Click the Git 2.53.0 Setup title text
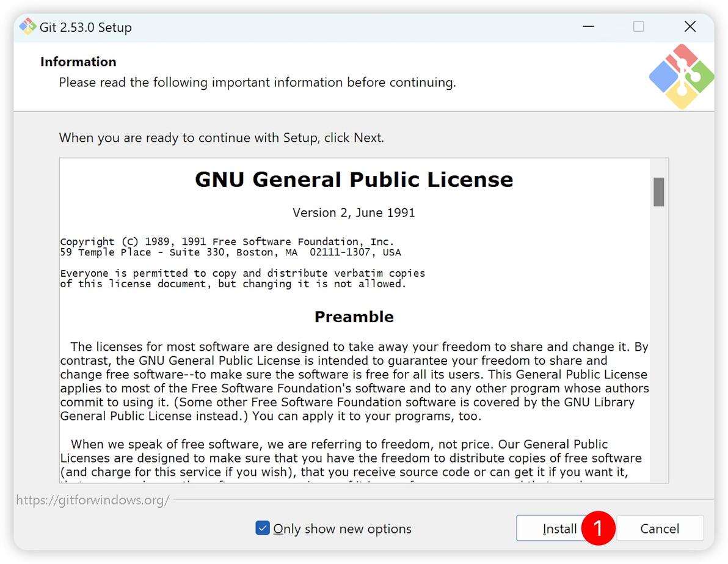Viewport: 728px width, 564px height. click(x=86, y=27)
